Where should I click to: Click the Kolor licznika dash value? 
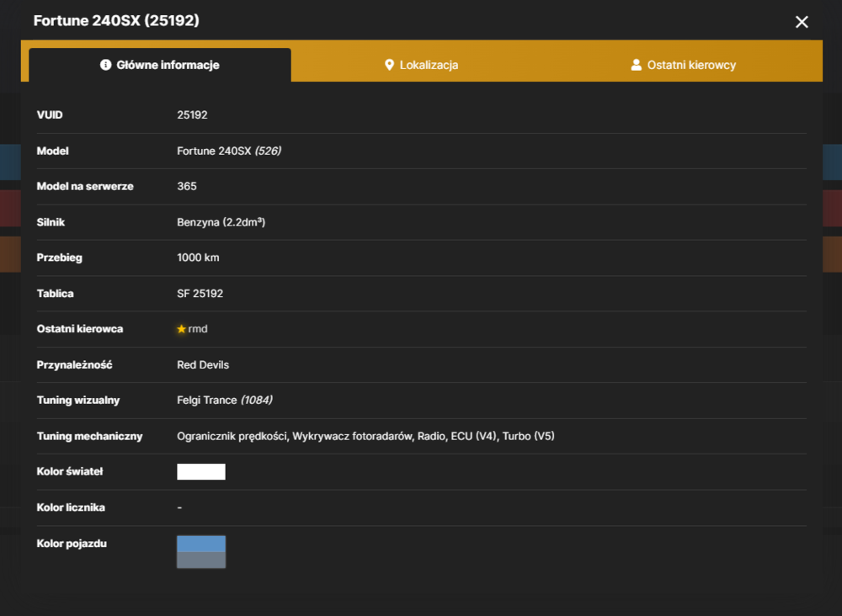pos(179,507)
